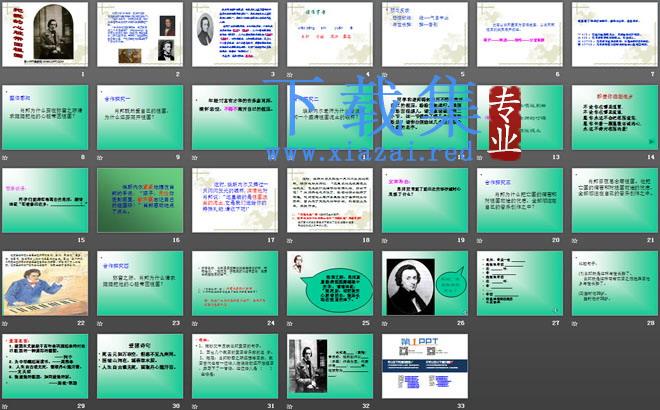Click the animation star icon under slide 28
Screen dimensions: 660x410
(x=574, y=323)
